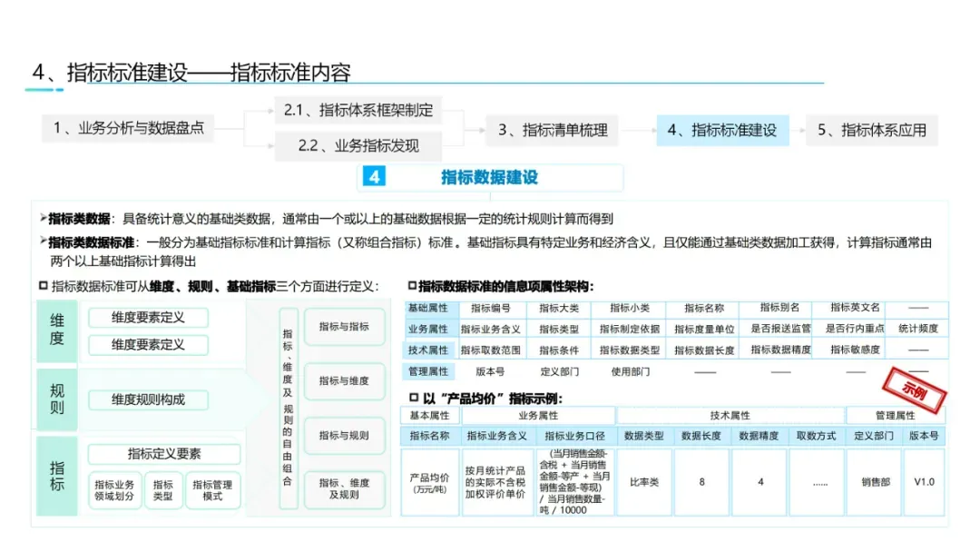
Task: Click the '维度规则构成' box
Action: (148, 399)
